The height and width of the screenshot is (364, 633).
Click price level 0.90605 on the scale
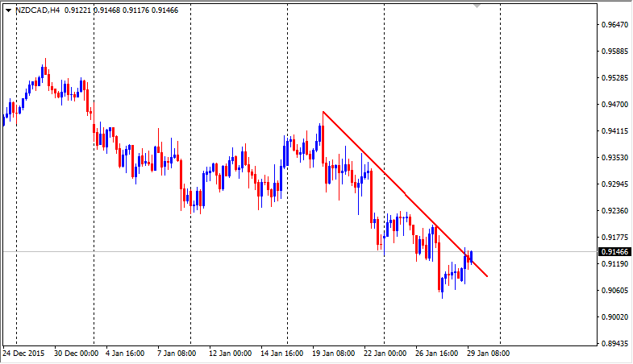click(614, 290)
